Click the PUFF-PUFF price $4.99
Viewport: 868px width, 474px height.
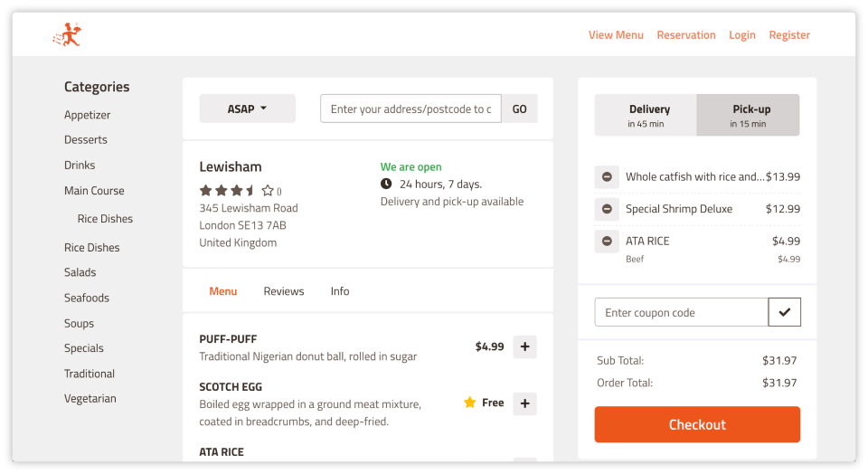[489, 346]
